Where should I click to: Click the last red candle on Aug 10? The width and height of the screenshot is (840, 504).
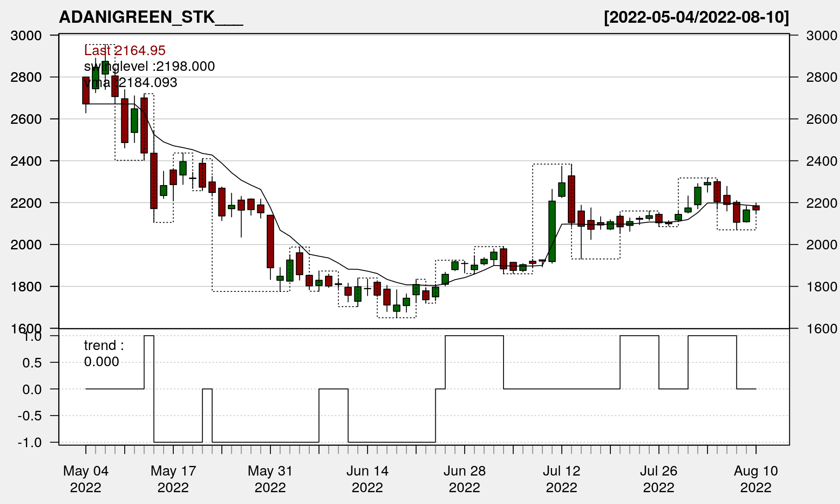[x=756, y=208]
